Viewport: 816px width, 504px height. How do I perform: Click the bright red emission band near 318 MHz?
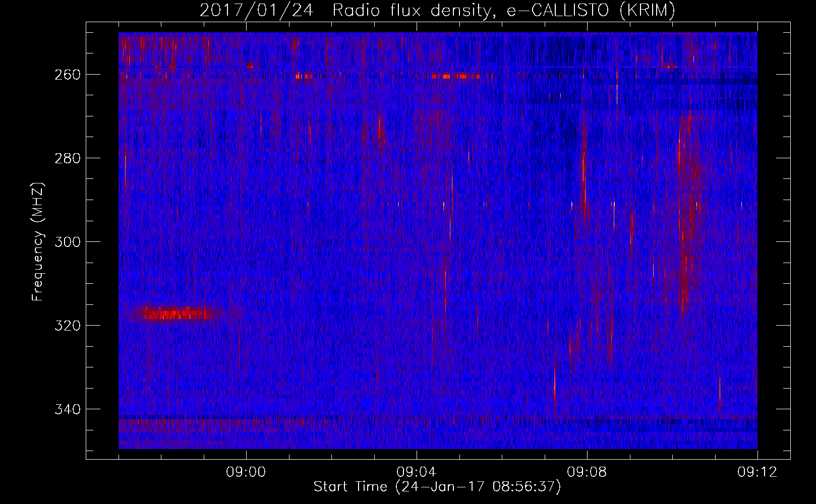click(176, 314)
